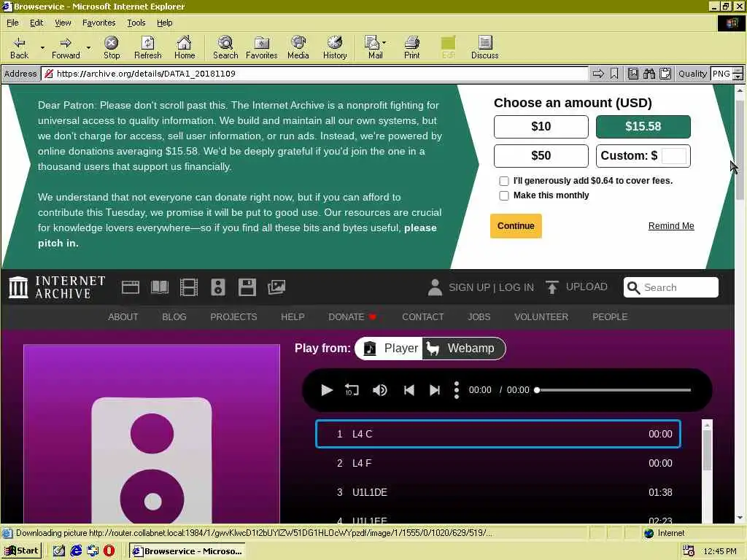Click the Mail toolbar button
Viewport: 747px width, 560px height.
point(376,47)
